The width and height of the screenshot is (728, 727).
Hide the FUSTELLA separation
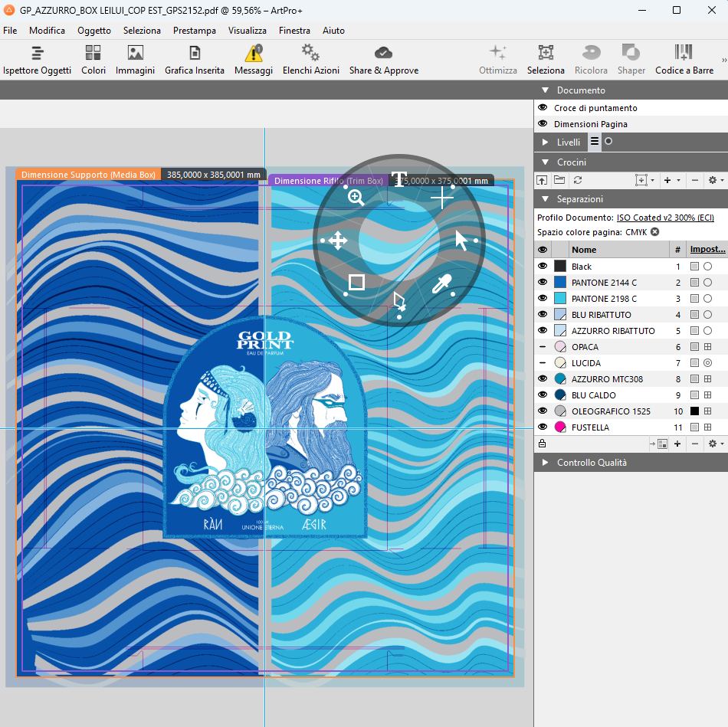543,427
